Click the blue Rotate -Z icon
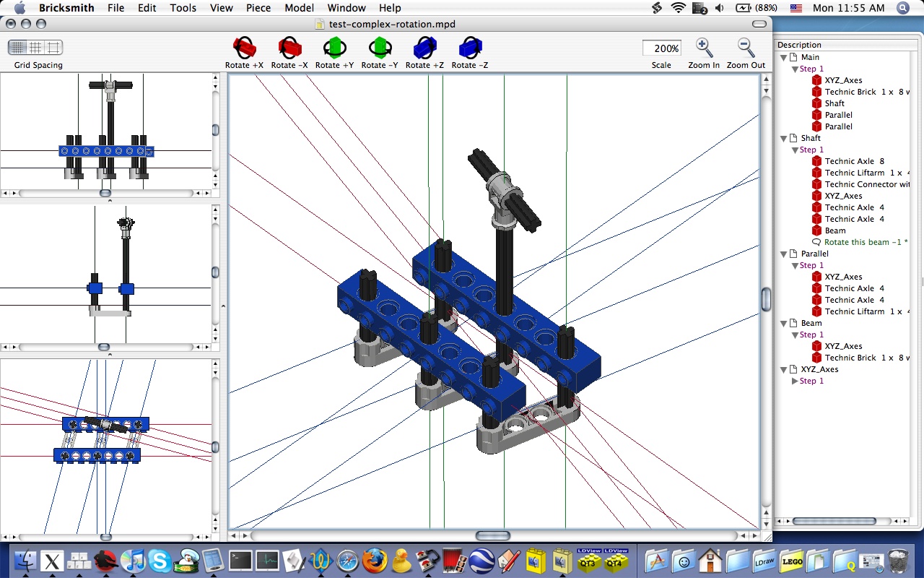Screen dimensions: 924x578 pyautogui.click(x=470, y=48)
